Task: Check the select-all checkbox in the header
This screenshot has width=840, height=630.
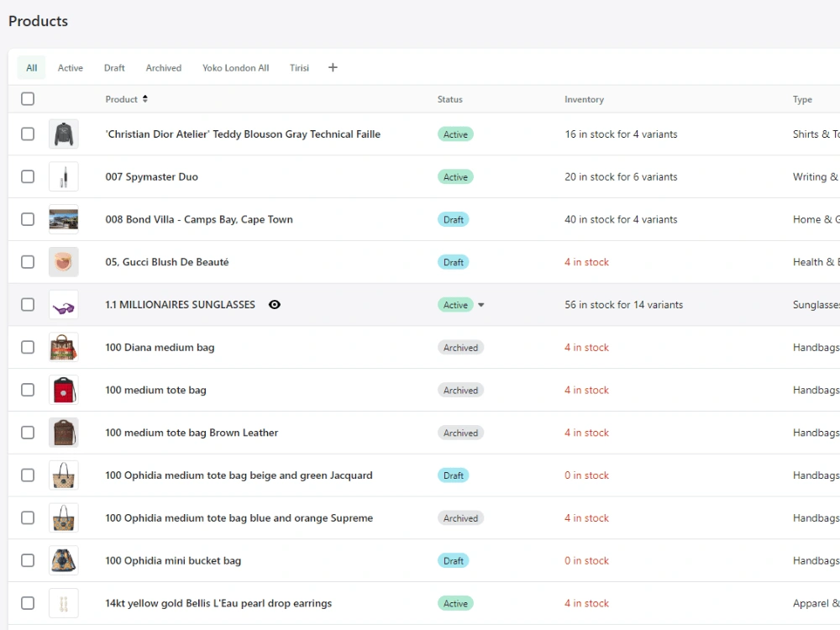Action: [28, 98]
